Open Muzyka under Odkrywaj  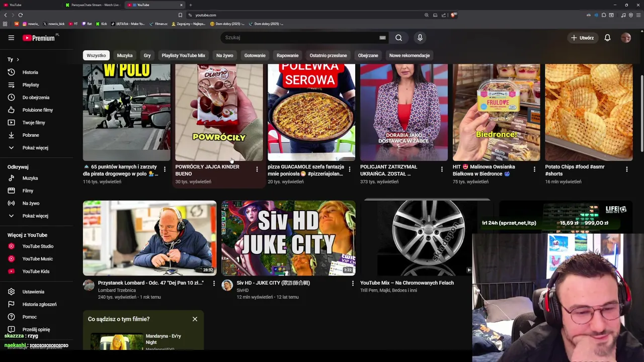tap(30, 178)
